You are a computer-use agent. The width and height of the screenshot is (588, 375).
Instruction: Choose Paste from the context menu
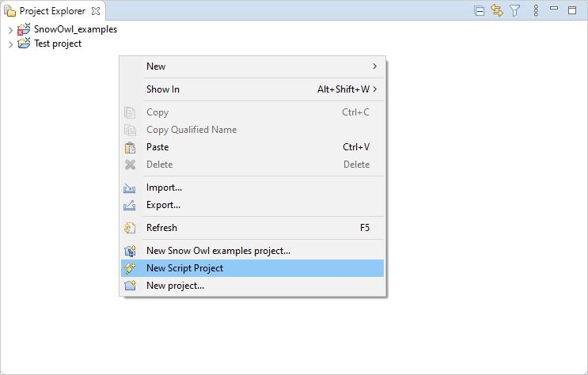[x=157, y=147]
